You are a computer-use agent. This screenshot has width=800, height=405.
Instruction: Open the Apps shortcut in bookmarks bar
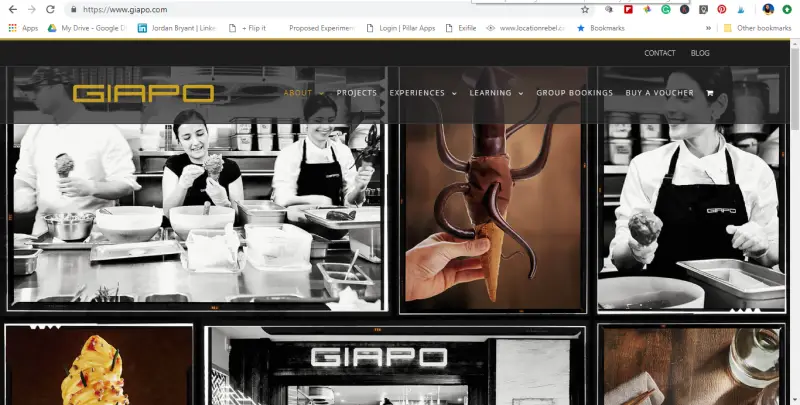(23, 28)
